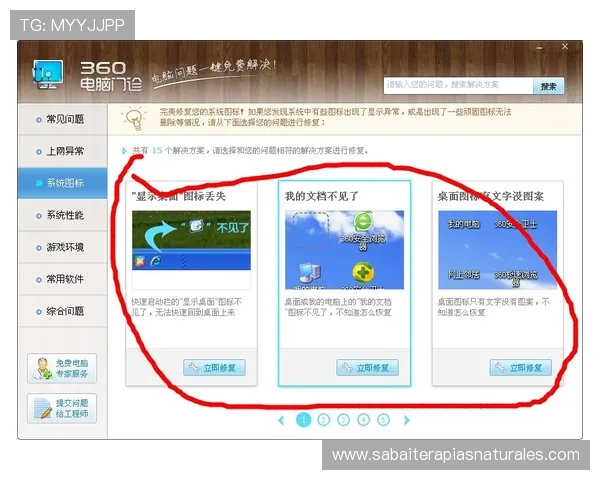Open the "显示桌面"图标丢失 preview thumbnail

(191, 240)
